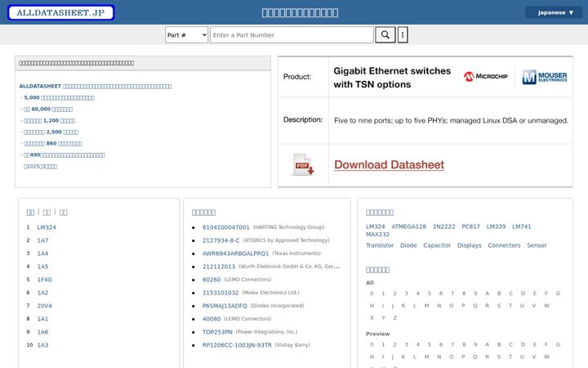Click the 2N2222 keyword link
This screenshot has height=368, width=588.
point(444,227)
